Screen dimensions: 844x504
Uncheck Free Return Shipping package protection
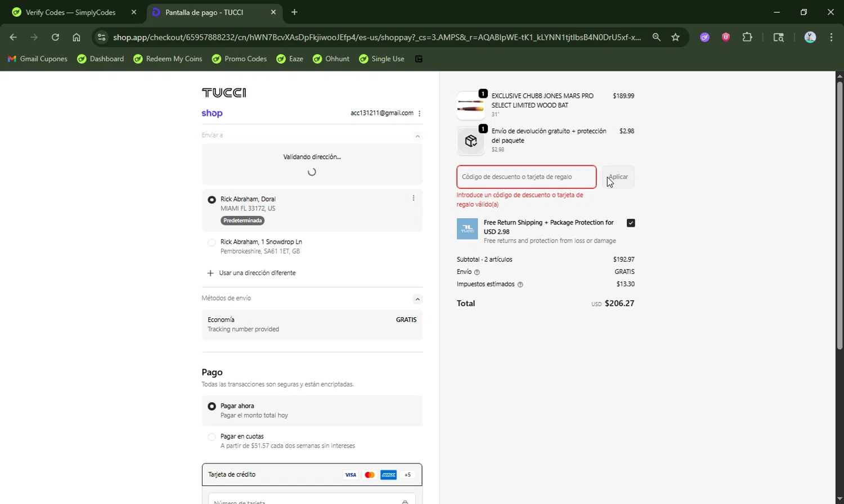631,223
